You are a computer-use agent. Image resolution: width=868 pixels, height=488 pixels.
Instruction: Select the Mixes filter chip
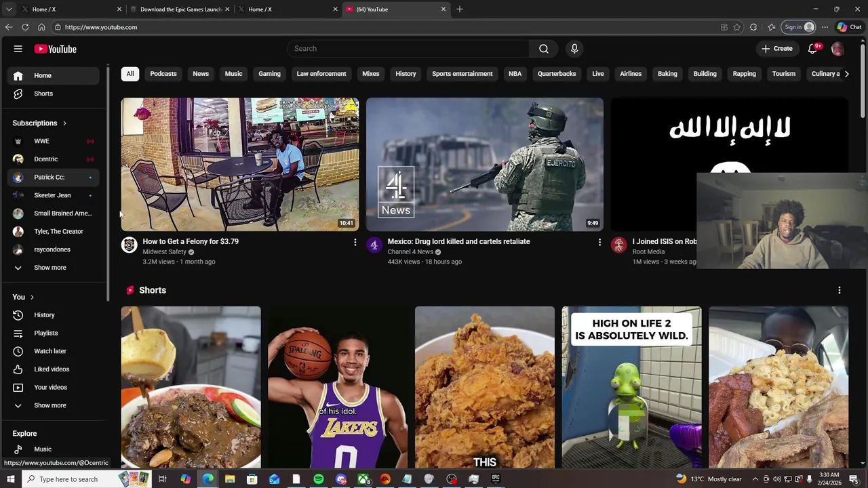371,74
